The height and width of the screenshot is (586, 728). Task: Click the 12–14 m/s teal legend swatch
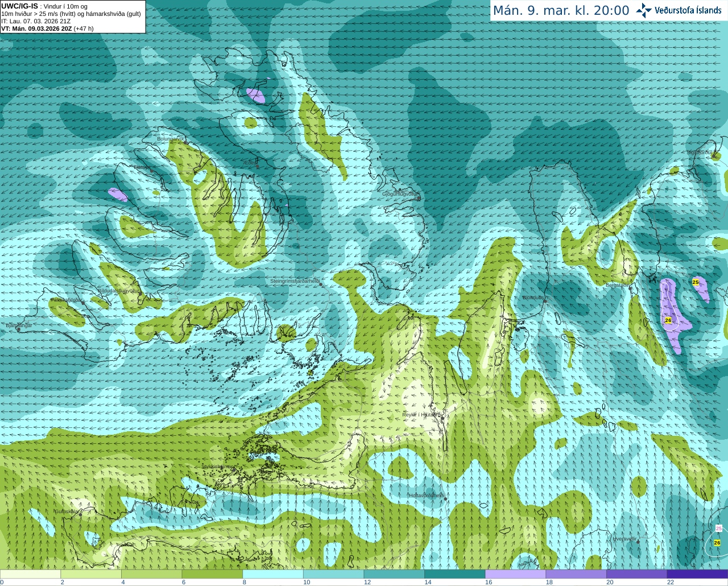(394, 574)
